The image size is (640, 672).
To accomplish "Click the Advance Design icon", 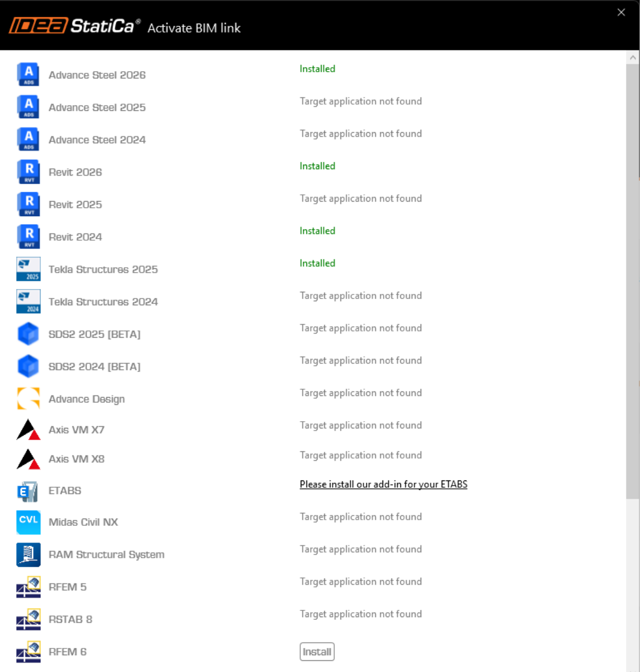I will point(28,399).
